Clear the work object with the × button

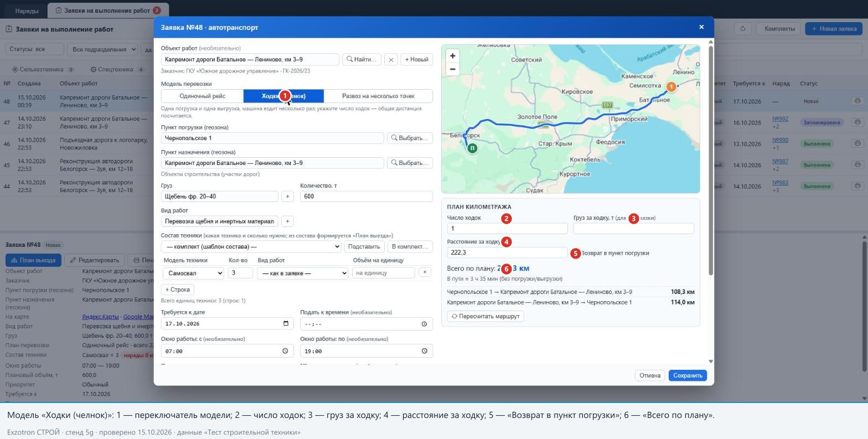[391, 59]
